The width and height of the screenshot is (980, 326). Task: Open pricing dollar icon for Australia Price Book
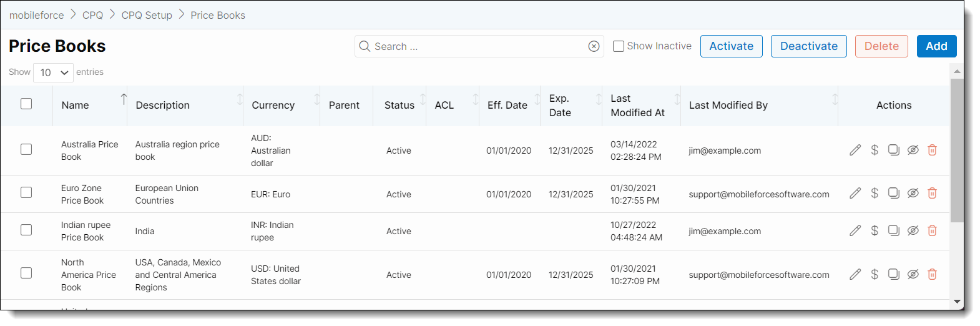875,150
